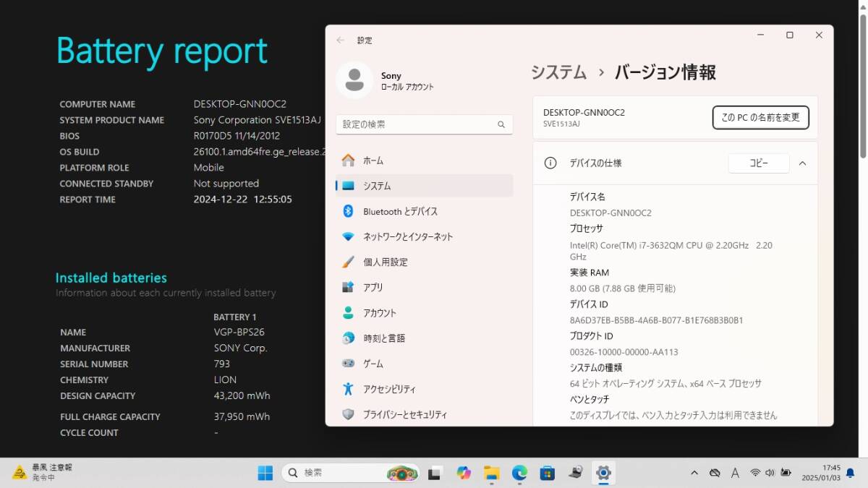The image size is (868, 488).
Task: Select システム in Settings sidebar
Action: click(424, 186)
